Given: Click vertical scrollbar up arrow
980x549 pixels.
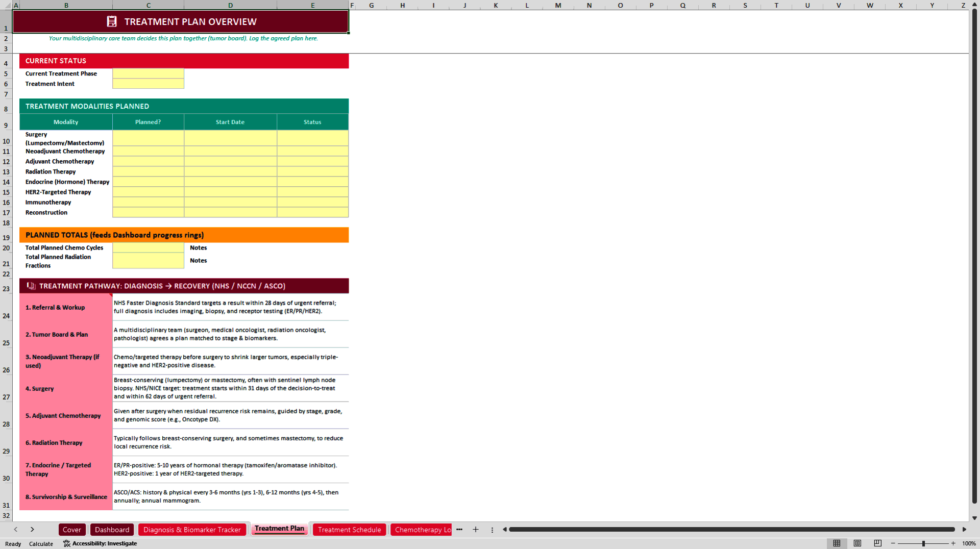Looking at the screenshot, I should [x=974, y=5].
